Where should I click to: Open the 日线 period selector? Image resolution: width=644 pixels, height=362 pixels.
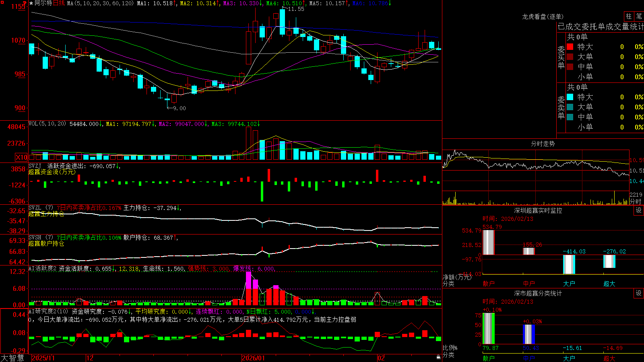point(59,3)
